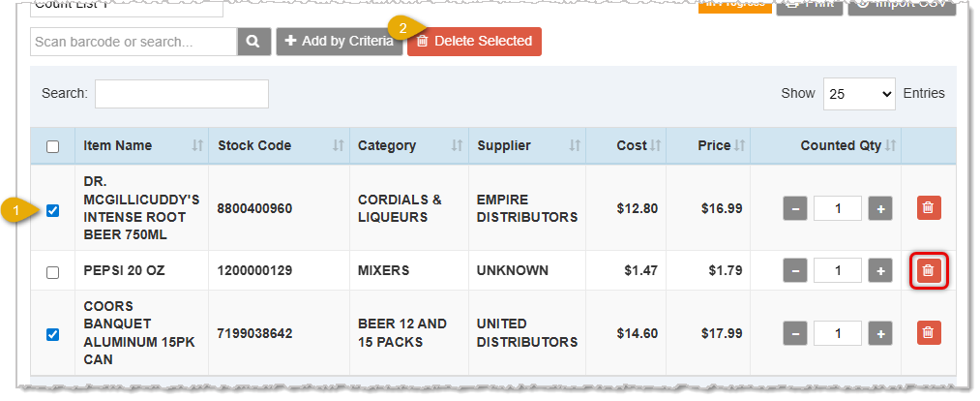Click the UNITED DISTRIBUTORS supplier cell
Viewport: 980px width, 401px height.
point(527,333)
